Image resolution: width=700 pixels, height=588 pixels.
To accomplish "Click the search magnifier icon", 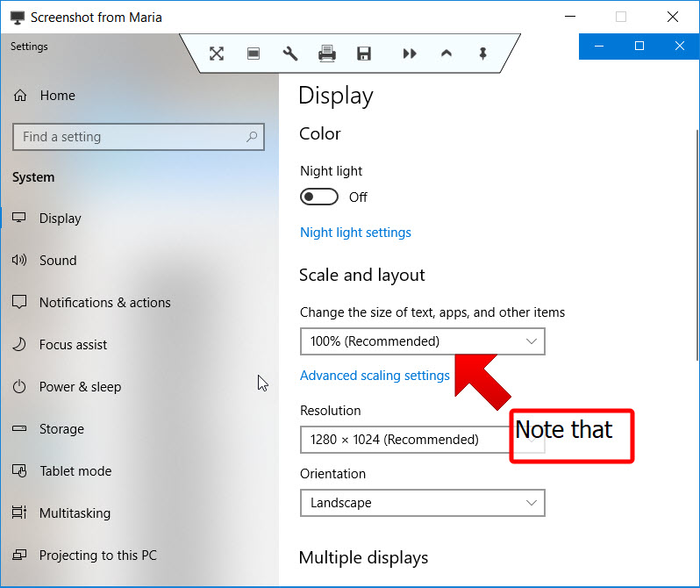I will [x=252, y=136].
